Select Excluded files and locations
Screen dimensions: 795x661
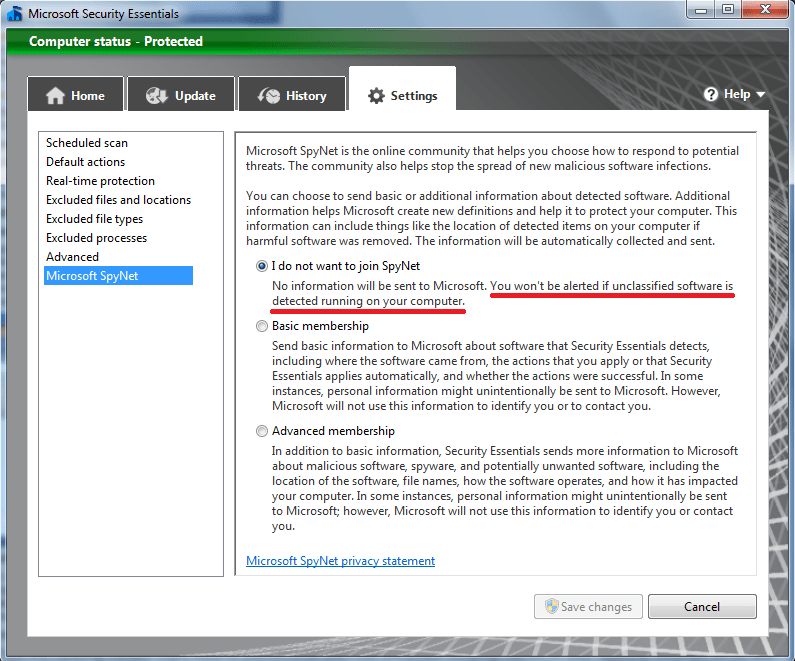pyautogui.click(x=118, y=200)
